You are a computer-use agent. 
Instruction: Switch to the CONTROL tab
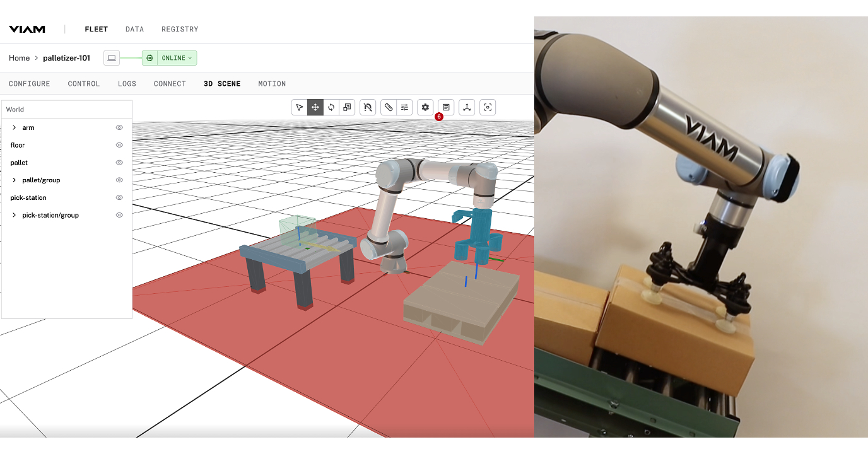click(x=84, y=84)
